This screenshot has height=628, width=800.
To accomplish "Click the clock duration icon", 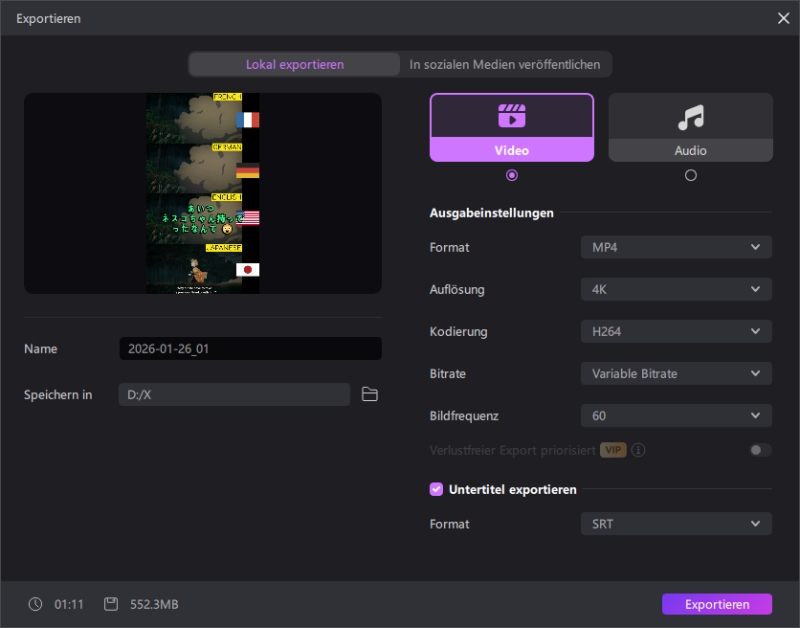I will [36, 604].
